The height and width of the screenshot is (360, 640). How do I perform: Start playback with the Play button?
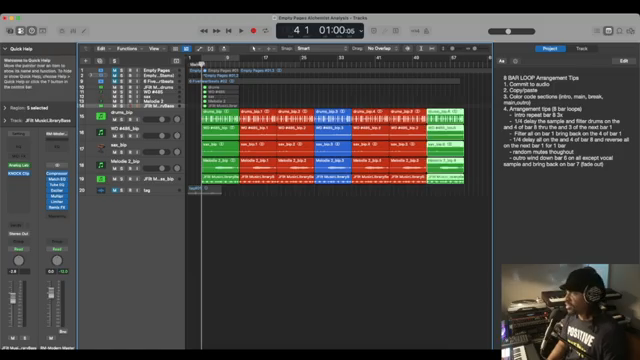point(241,31)
